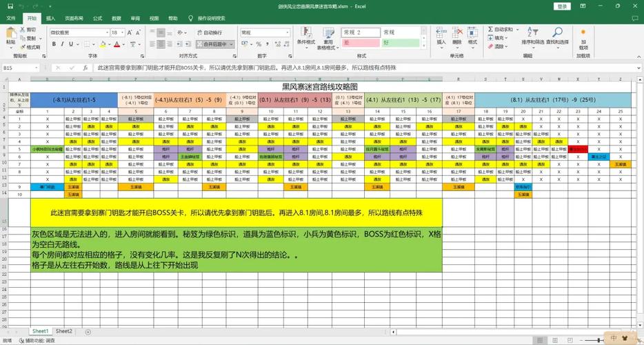Viewport: 644px width, 345px height.
Task: Toggle Italic formatting
Action: point(62,44)
